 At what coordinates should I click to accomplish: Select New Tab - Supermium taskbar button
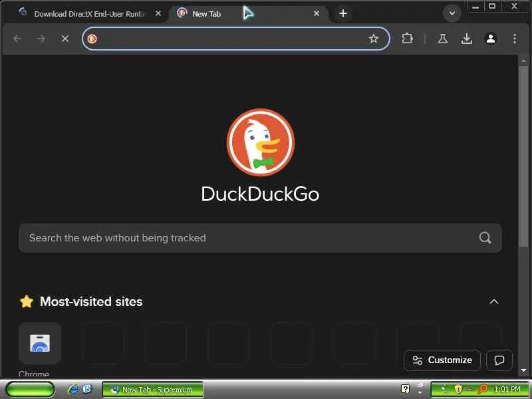[x=153, y=390]
